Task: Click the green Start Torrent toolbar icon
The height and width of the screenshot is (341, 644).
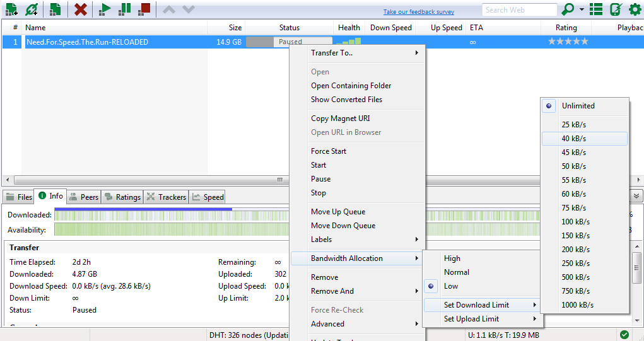Action: [105, 9]
